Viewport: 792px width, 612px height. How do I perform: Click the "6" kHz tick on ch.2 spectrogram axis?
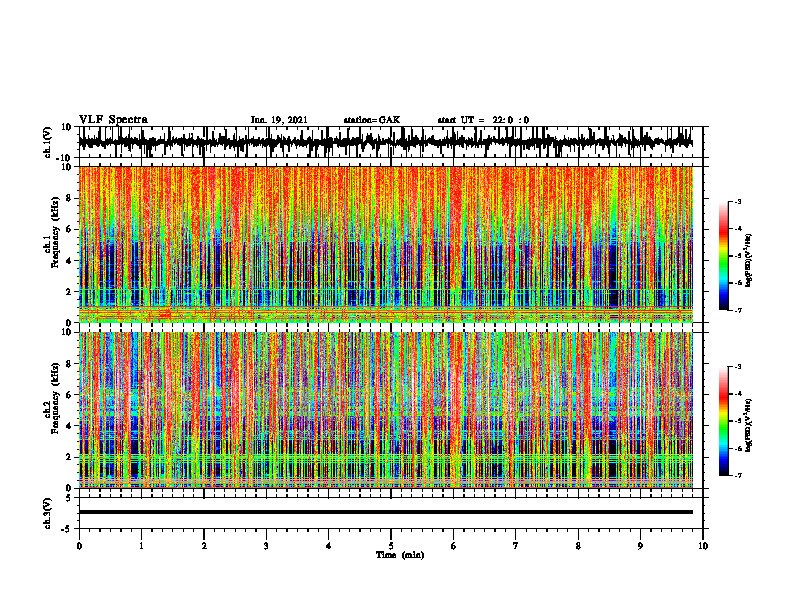point(69,395)
